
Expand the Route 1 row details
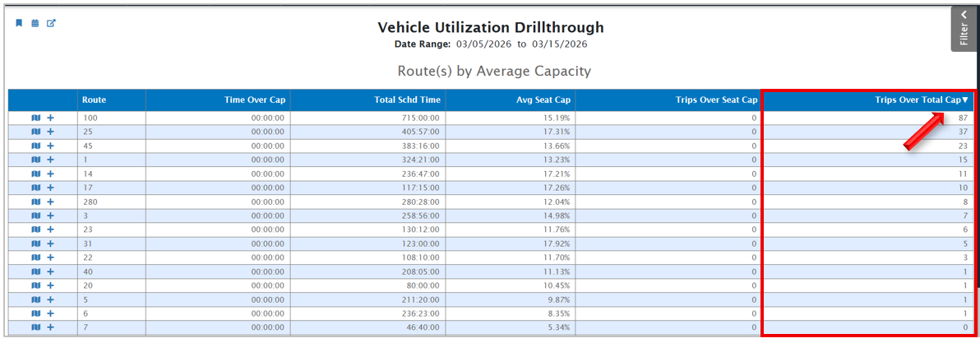[x=50, y=160]
